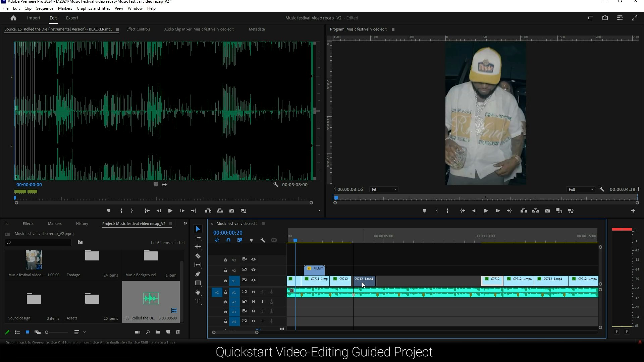The image size is (644, 362).
Task: Select the Ripple Edit tool
Action: click(198, 247)
